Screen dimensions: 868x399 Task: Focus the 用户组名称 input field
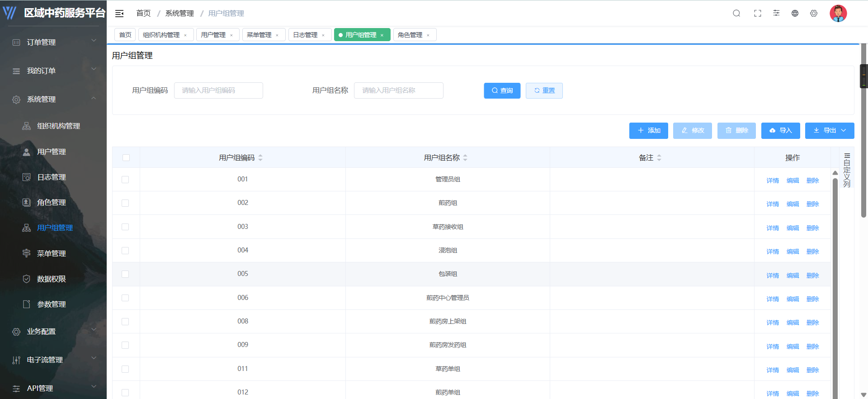pos(398,90)
